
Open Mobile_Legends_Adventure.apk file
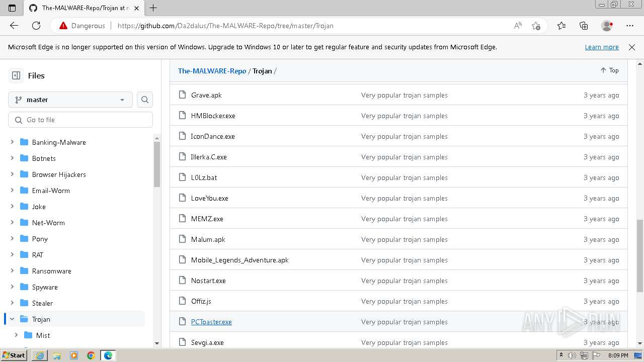(x=240, y=260)
